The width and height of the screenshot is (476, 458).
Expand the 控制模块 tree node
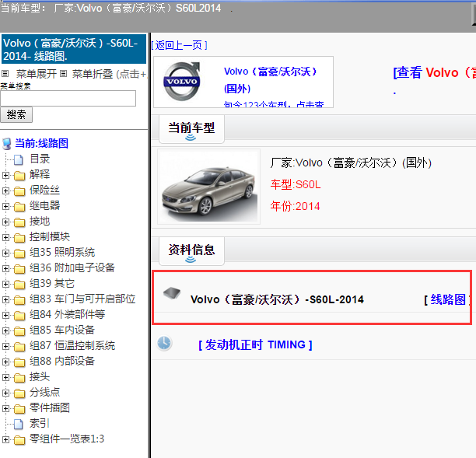tap(5, 237)
